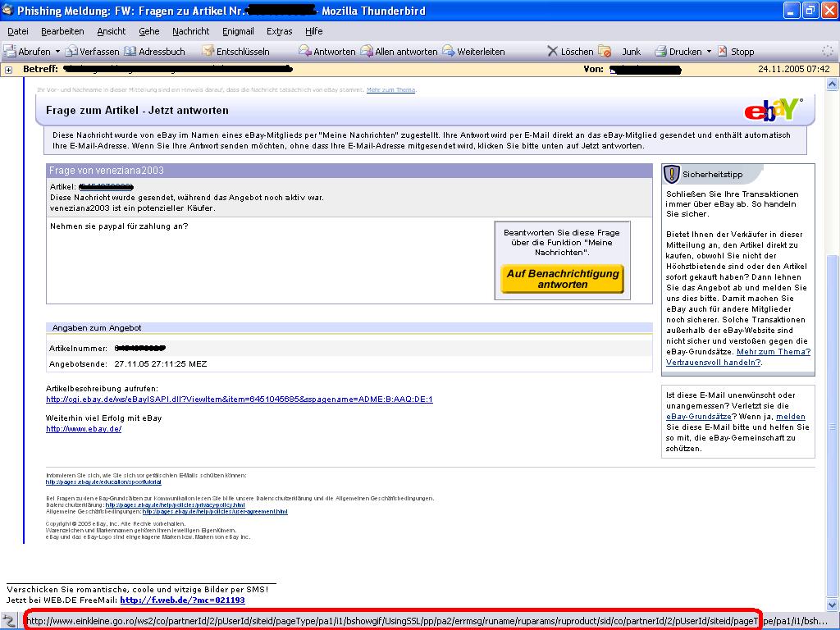The width and height of the screenshot is (840, 630).
Task: Click the eBay logo
Action: 773,111
